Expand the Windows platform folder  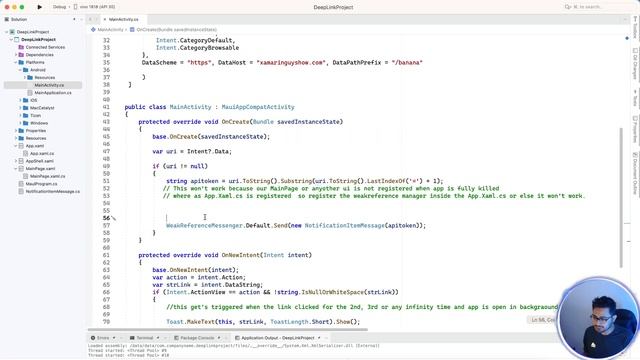pyautogui.click(x=20, y=123)
